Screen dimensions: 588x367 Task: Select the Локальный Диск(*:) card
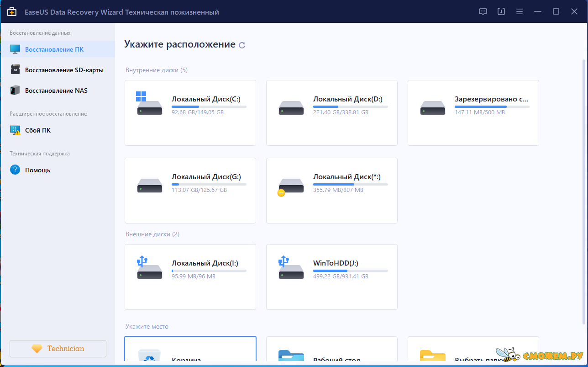332,191
